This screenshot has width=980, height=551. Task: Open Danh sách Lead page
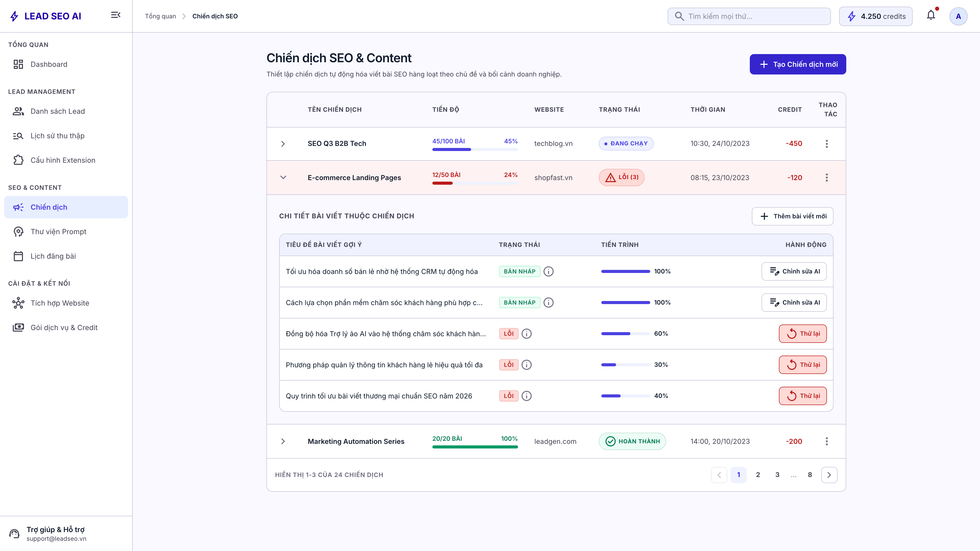click(x=66, y=111)
